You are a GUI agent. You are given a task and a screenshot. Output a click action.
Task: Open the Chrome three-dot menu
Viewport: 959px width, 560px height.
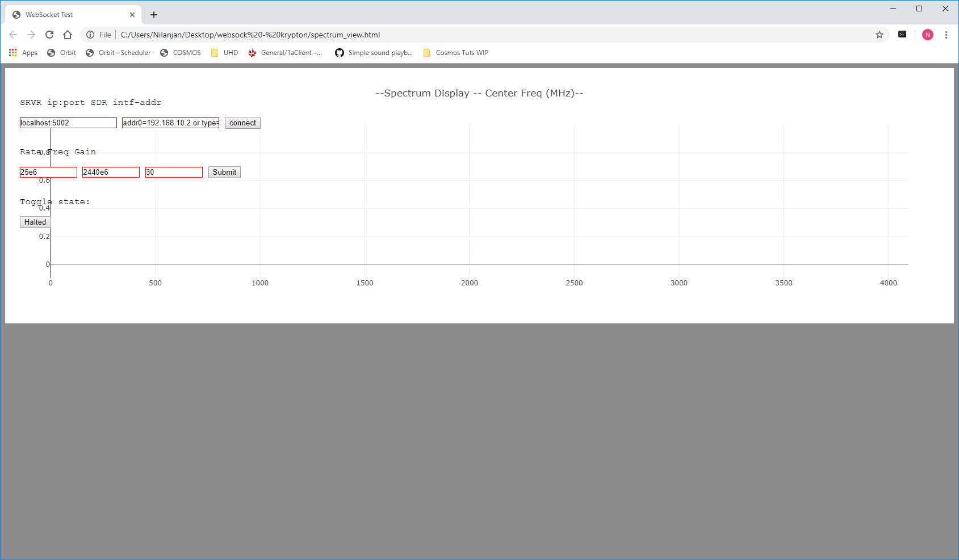pyautogui.click(x=946, y=35)
